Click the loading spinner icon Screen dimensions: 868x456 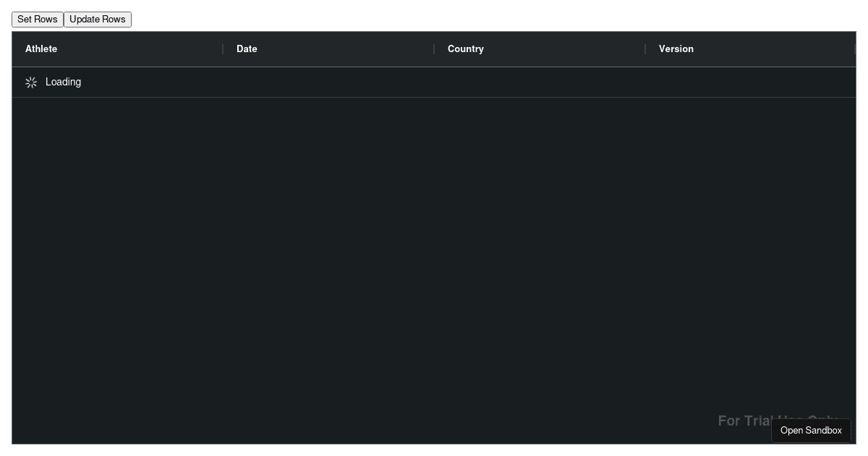[x=31, y=82]
